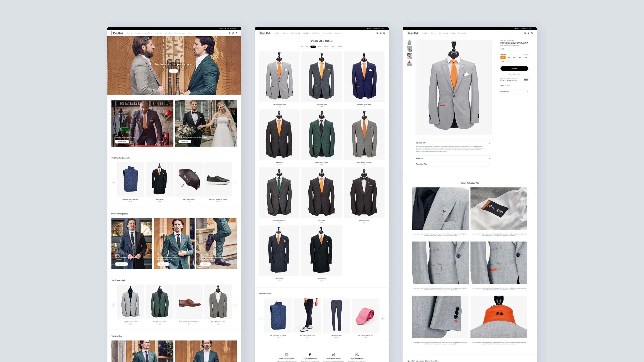This screenshot has width=644, height=362.
Task: Click Book an Appointment button
Action: click(514, 74)
